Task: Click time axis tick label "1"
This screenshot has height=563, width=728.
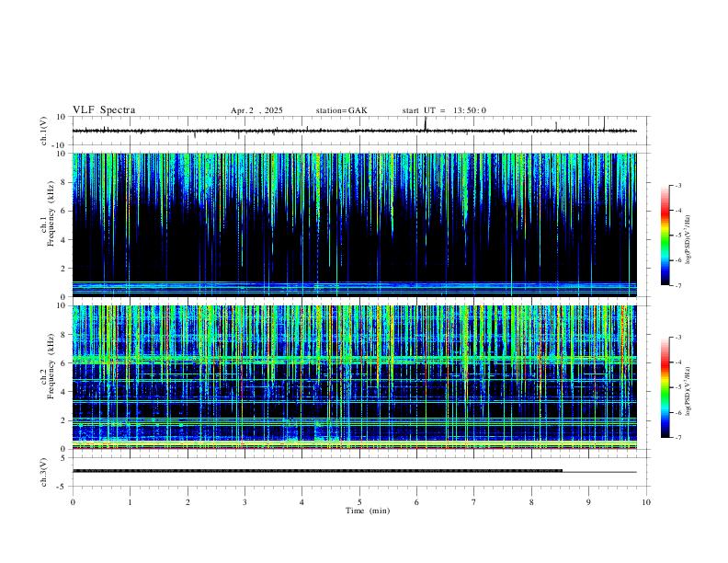Action: [x=130, y=502]
